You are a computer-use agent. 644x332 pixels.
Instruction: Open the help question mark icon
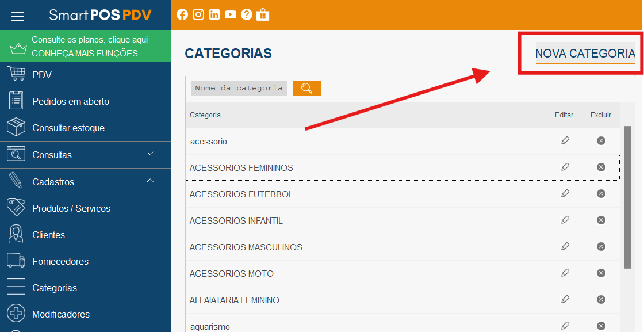point(247,14)
